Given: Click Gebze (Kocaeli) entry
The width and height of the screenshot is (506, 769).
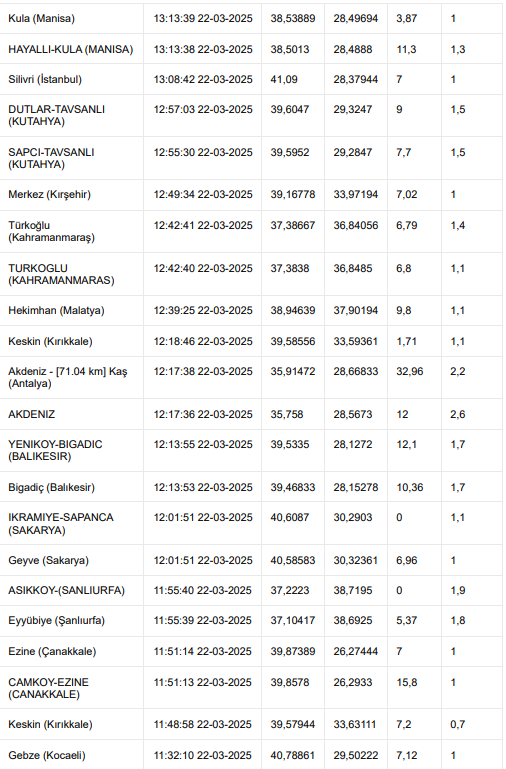Looking at the screenshot, I should (x=47, y=756).
